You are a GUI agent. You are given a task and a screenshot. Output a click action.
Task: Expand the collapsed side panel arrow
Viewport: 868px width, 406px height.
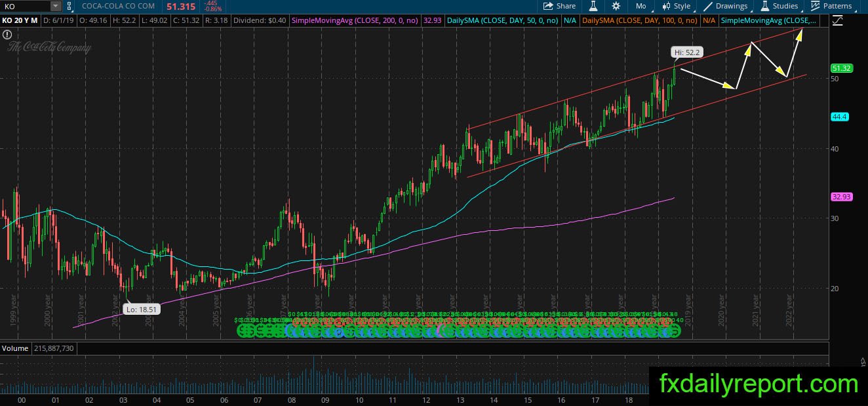pos(863,360)
